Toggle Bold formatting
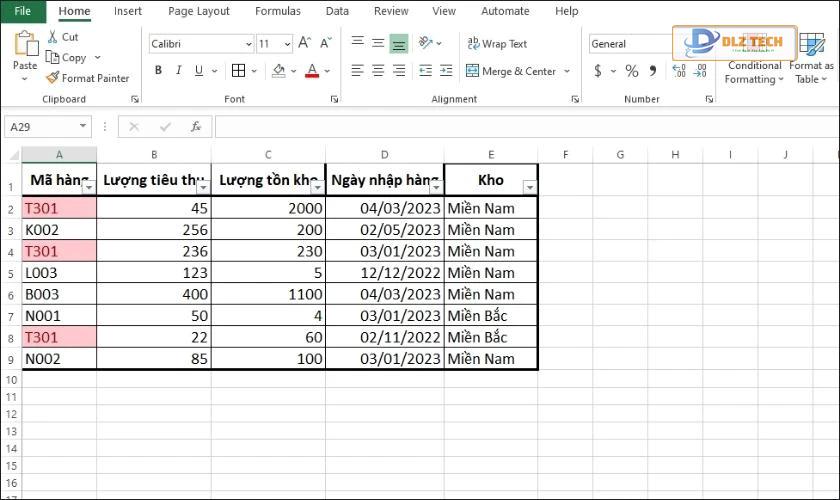The width and height of the screenshot is (840, 500). pyautogui.click(x=158, y=70)
